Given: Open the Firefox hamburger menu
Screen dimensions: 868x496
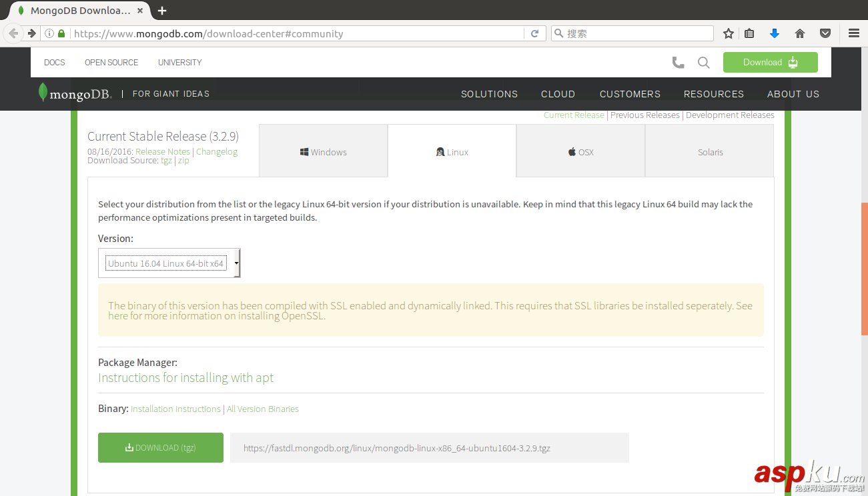Looking at the screenshot, I should click(854, 33).
